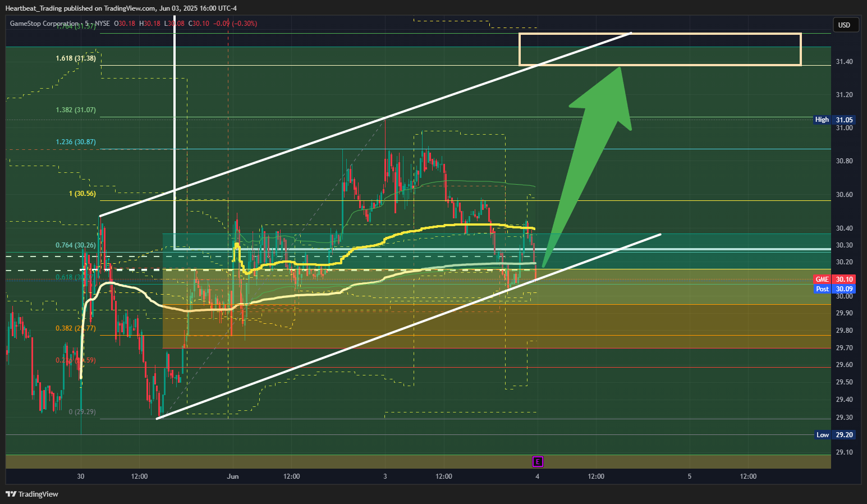Click the low value L30.08
This screenshot has width=867, height=504.
pos(175,24)
